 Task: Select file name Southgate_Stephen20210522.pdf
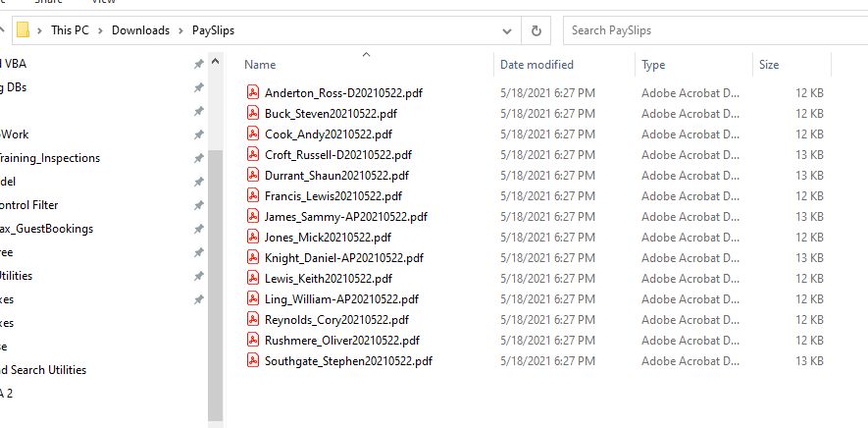click(x=348, y=361)
